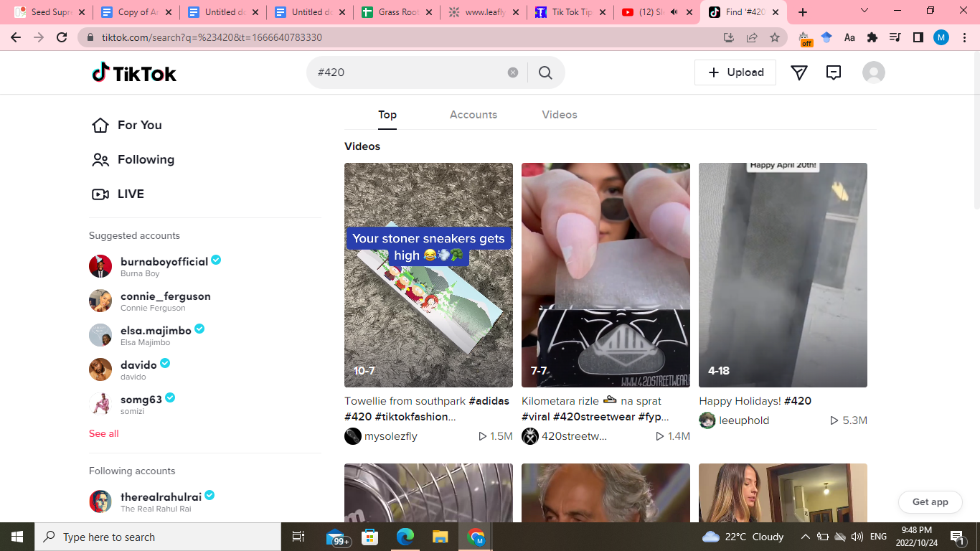
Task: Reload the page with refresh icon
Action: tap(62, 37)
